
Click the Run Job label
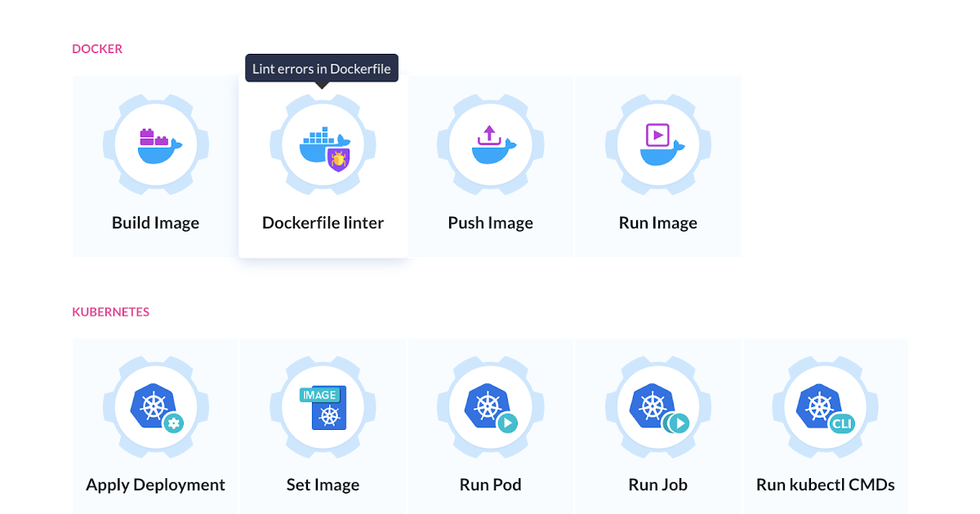point(657,485)
